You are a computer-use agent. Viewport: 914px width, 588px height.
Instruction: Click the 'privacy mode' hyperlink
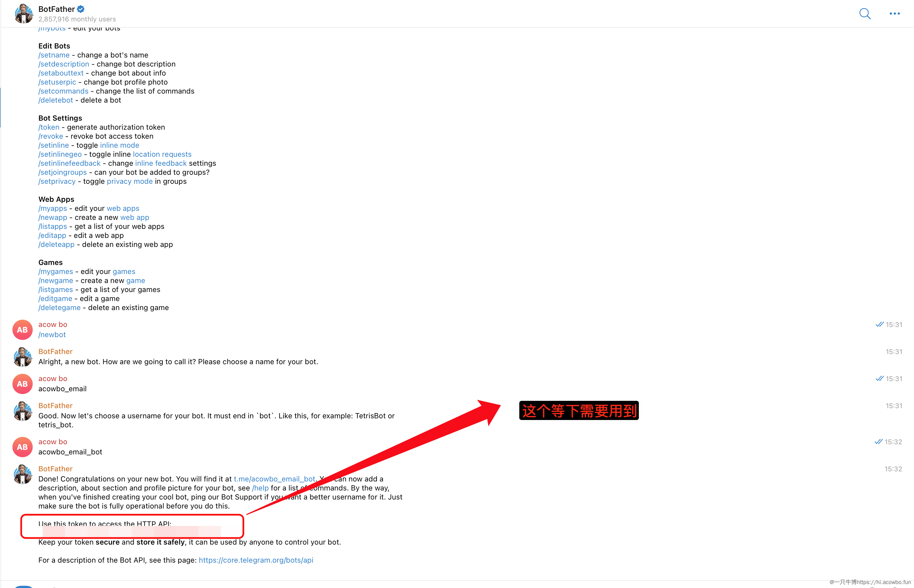[x=129, y=181]
